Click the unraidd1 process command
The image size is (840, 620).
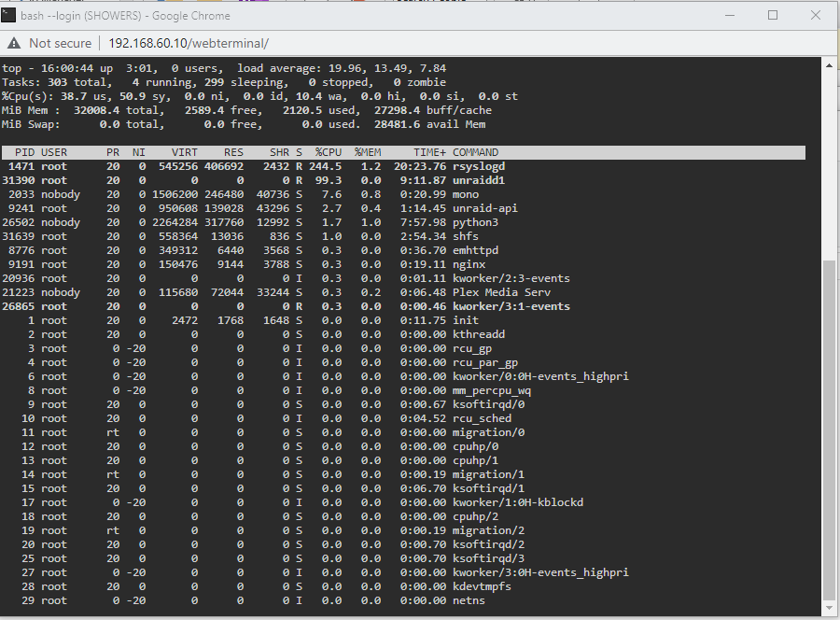[x=479, y=180]
